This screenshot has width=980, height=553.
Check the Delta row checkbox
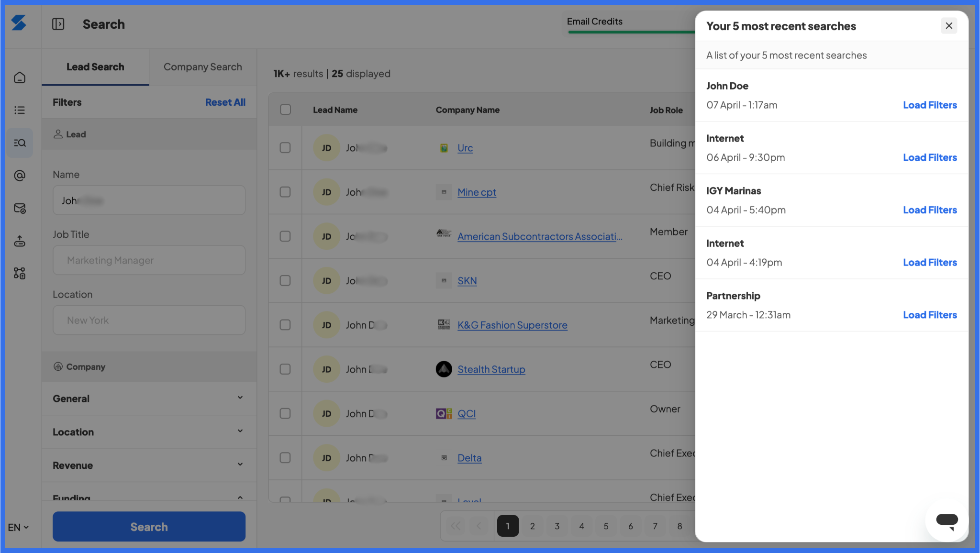tap(285, 458)
